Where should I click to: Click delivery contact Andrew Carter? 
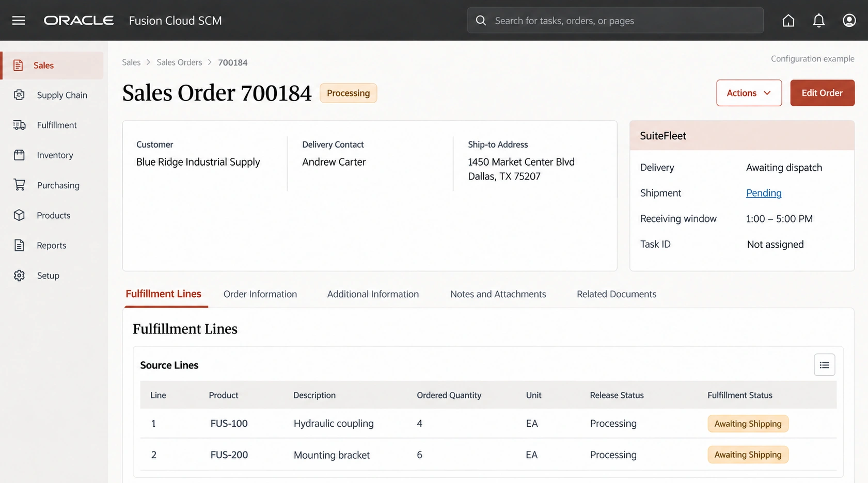pyautogui.click(x=334, y=162)
